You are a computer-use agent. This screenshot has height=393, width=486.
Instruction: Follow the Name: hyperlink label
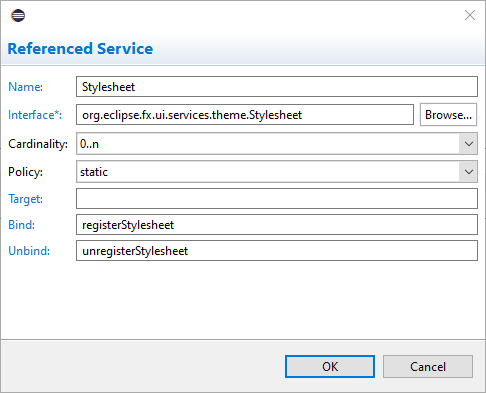[26, 87]
